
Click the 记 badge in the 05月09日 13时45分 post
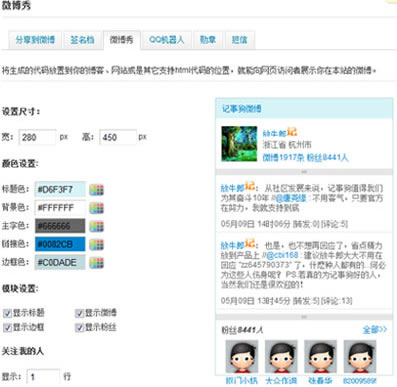250,243
